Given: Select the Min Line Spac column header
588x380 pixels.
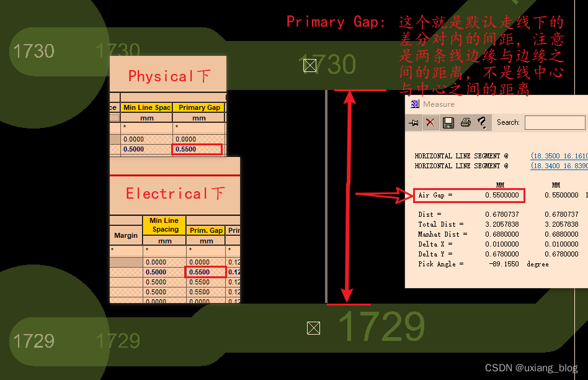Looking at the screenshot, I should point(146,107).
